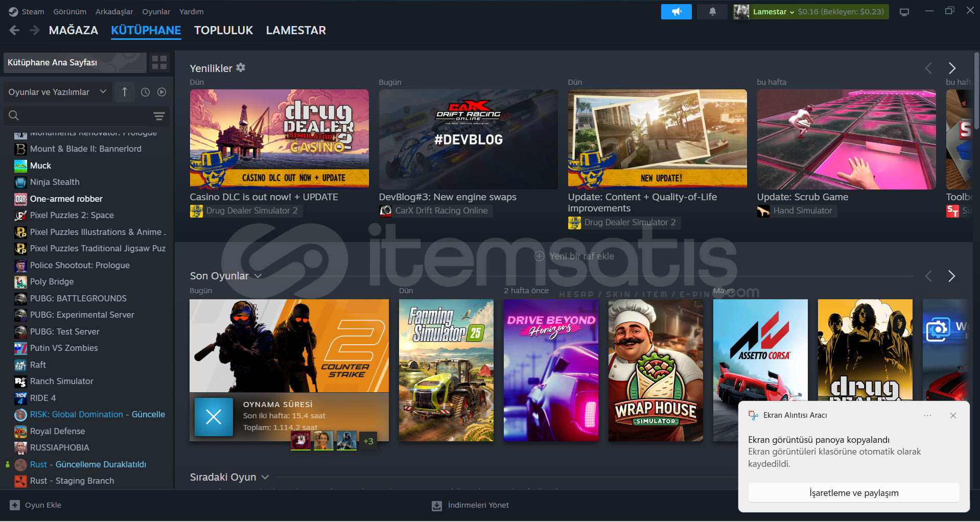
Task: Show previous Yenilikler items with left chevron
Action: [x=928, y=68]
